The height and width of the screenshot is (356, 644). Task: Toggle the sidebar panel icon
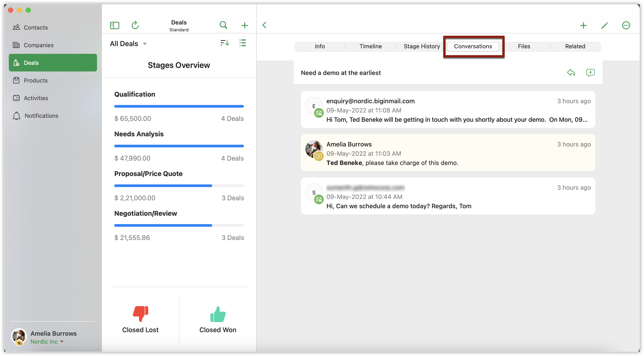pyautogui.click(x=114, y=25)
